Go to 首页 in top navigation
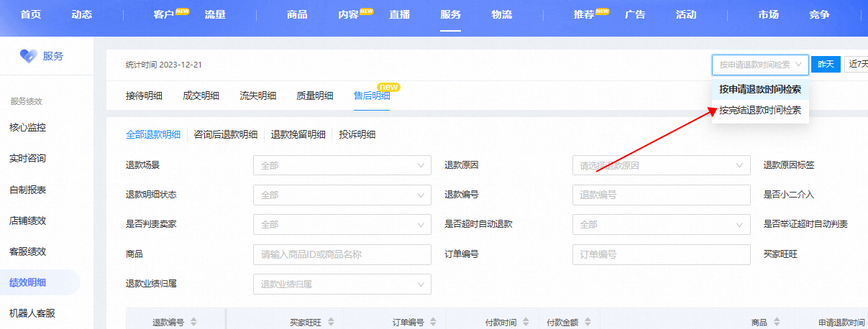The height and width of the screenshot is (329, 868). [31, 14]
